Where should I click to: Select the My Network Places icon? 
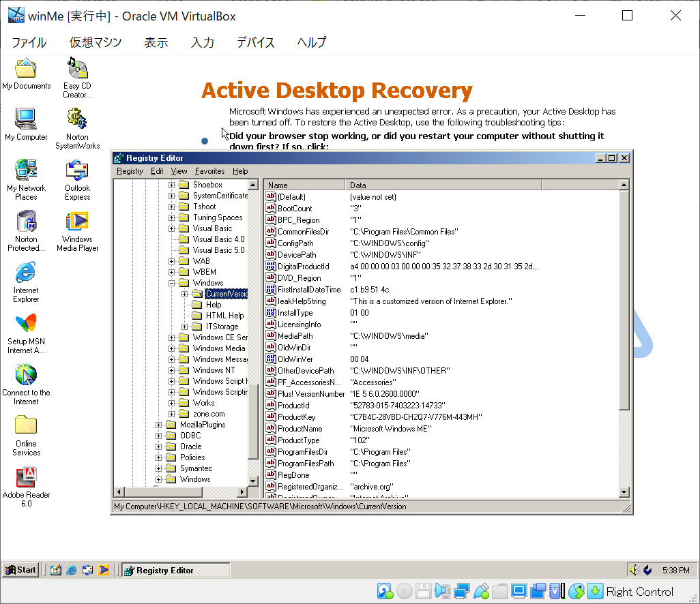(26, 179)
